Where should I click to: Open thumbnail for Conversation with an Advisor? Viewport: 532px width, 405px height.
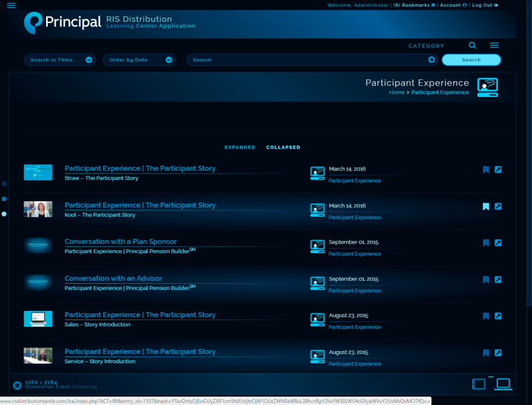38,282
